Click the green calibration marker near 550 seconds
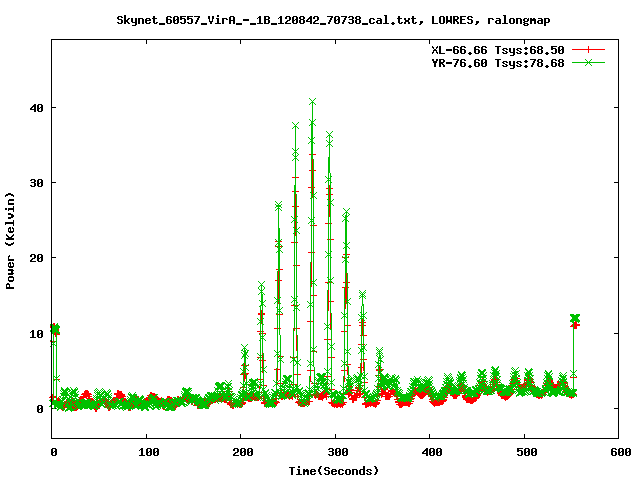The width and height of the screenshot is (640, 480). click(x=575, y=319)
